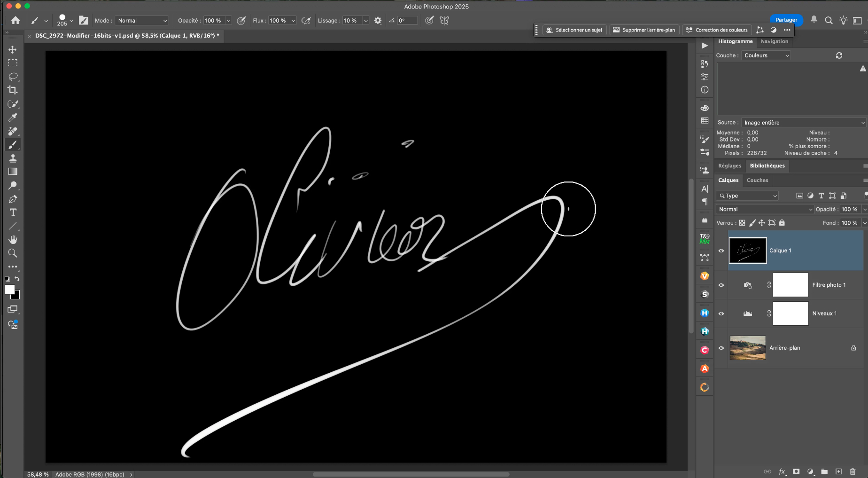Select the Zoom tool
The image size is (868, 478).
(x=13, y=253)
